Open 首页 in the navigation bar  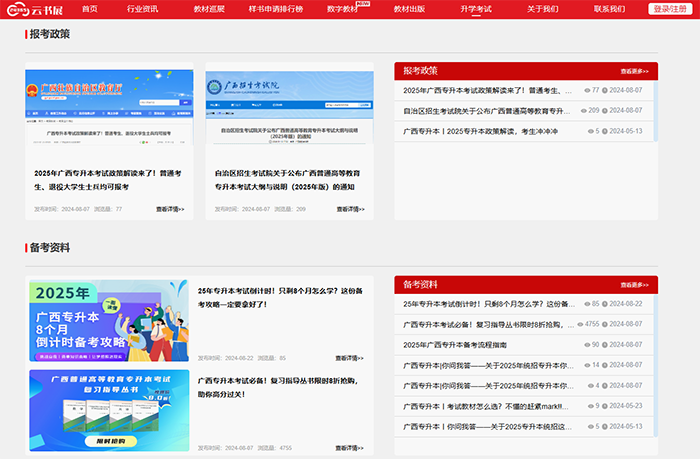[x=90, y=9]
